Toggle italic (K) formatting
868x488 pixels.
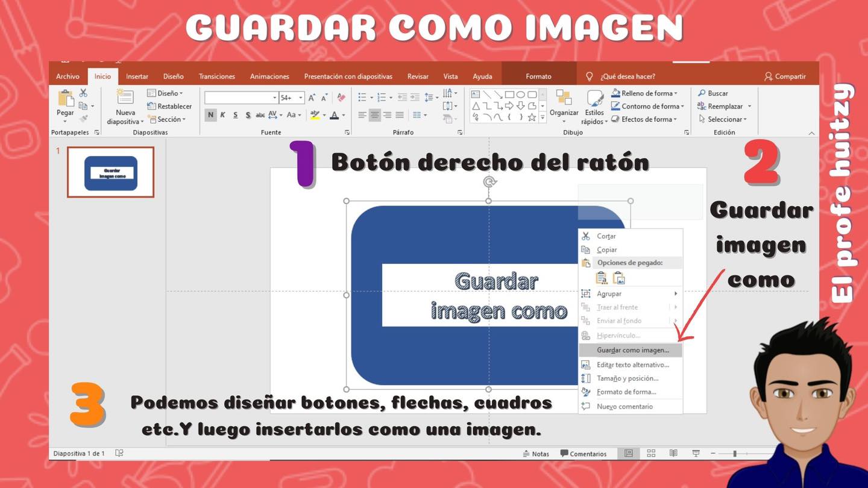click(222, 115)
